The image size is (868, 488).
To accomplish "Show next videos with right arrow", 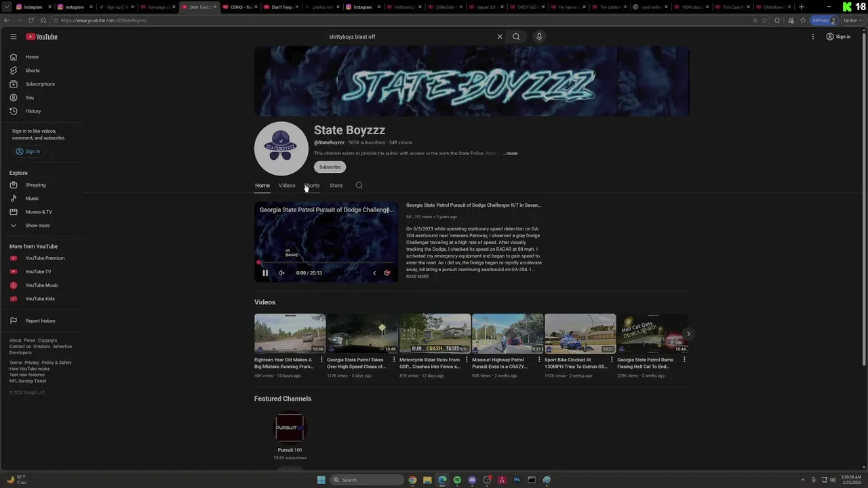I will [x=688, y=333].
